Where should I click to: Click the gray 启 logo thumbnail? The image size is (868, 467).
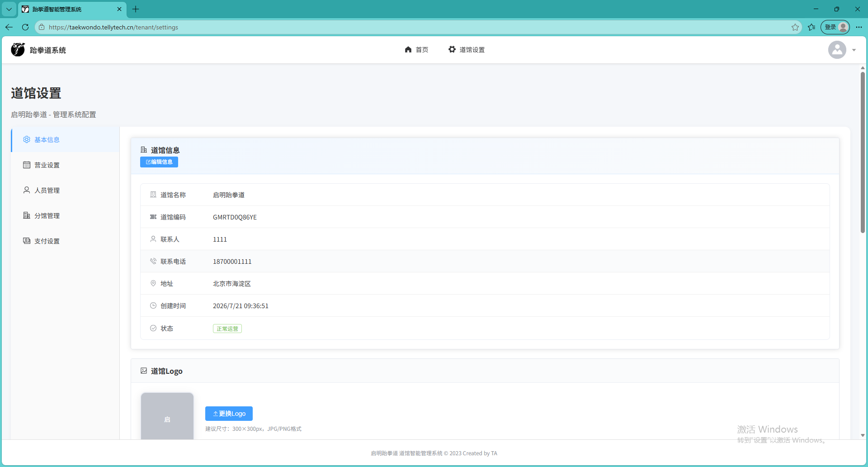click(x=167, y=416)
